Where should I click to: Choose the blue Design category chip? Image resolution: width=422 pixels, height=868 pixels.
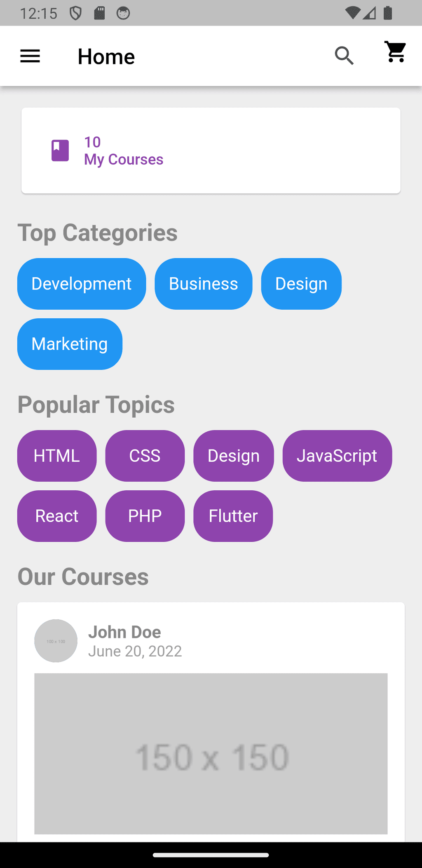(x=301, y=284)
